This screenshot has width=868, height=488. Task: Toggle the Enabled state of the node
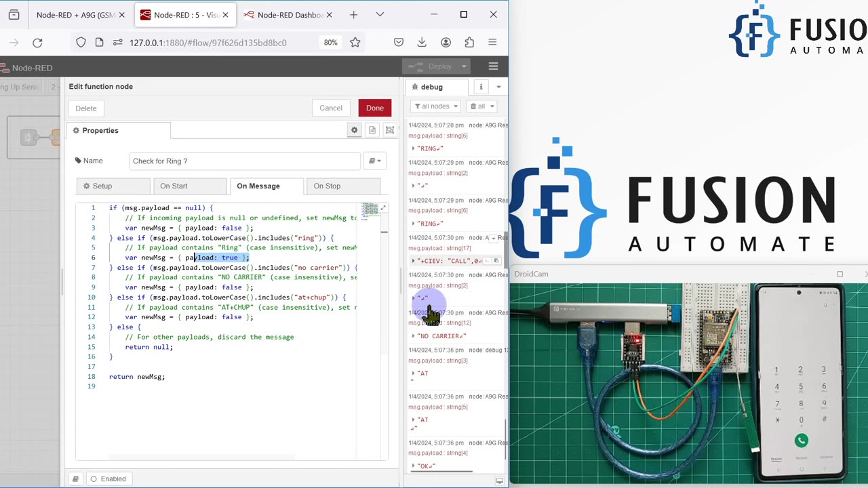click(x=108, y=479)
